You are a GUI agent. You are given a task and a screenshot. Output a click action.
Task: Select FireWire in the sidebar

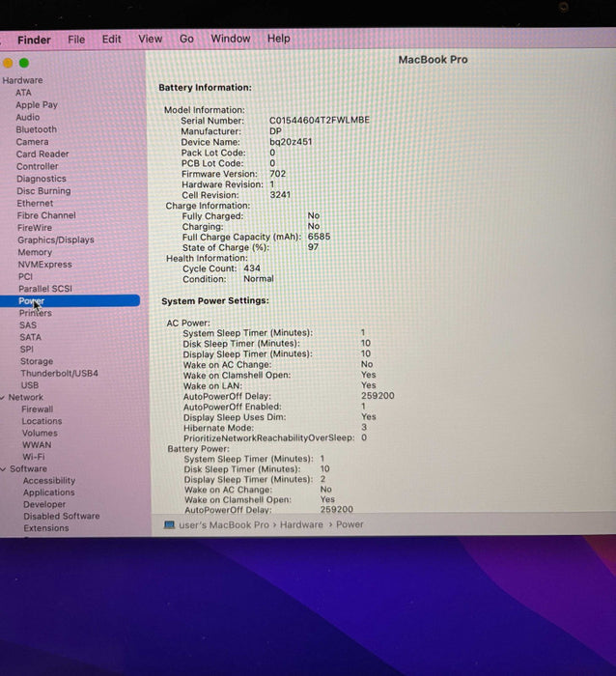click(35, 228)
